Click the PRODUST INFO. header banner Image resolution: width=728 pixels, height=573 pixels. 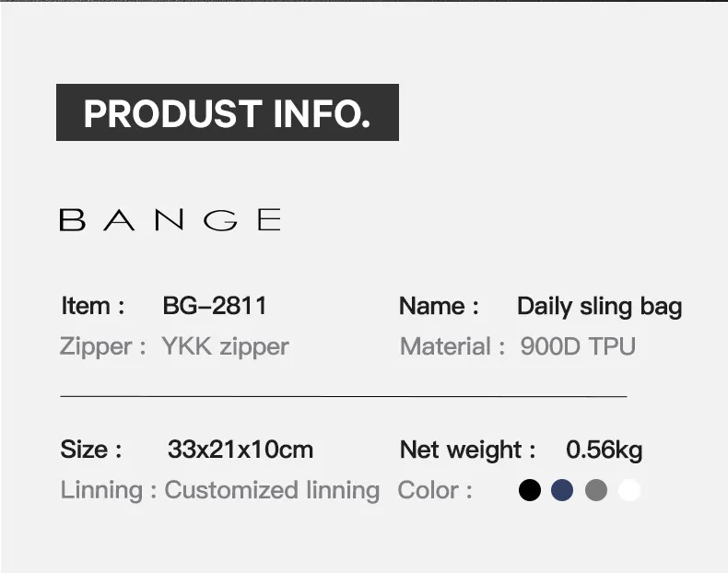tap(227, 113)
